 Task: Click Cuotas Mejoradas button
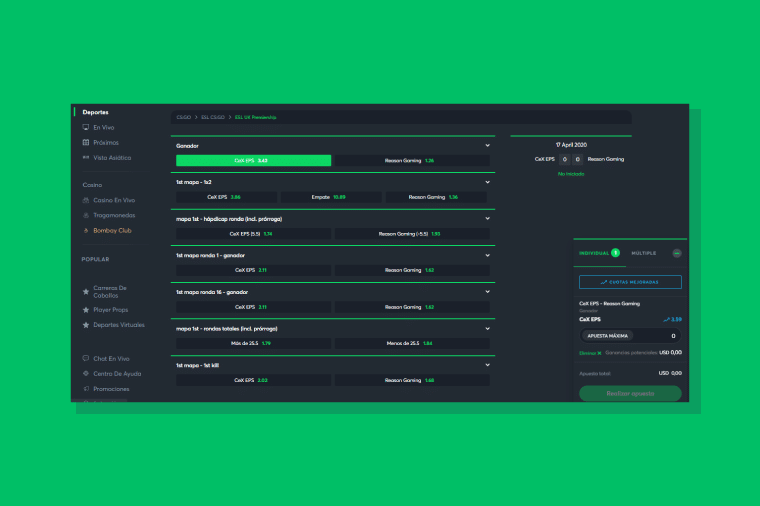[630, 282]
